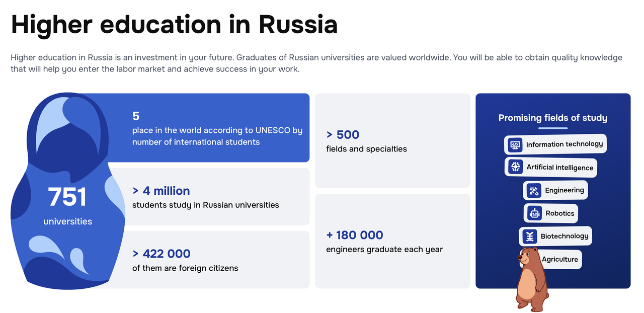
Task: Click "engineers graduate each year" caption
Action: [384, 249]
